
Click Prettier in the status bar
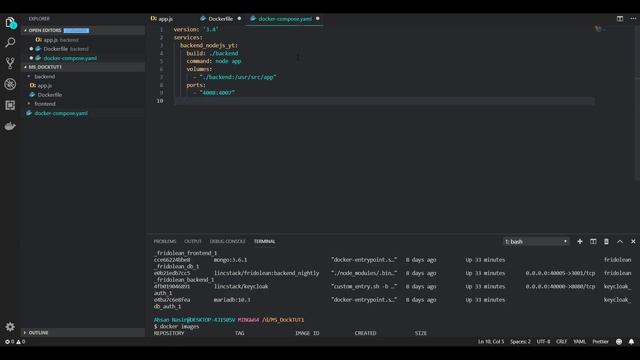tap(600, 342)
